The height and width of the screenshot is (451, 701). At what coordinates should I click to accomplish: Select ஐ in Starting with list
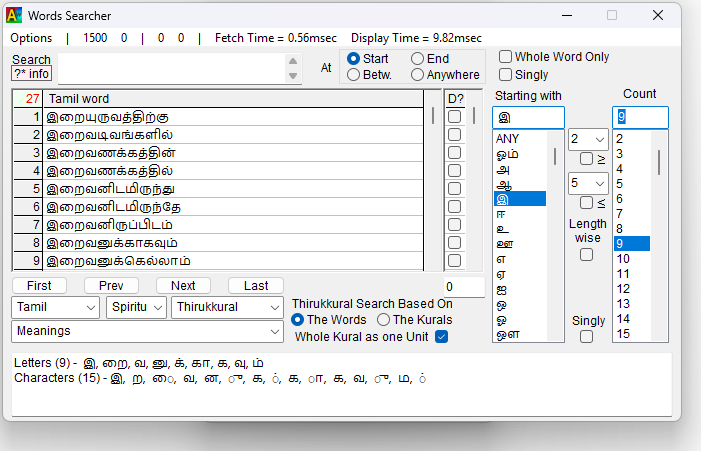click(x=520, y=290)
